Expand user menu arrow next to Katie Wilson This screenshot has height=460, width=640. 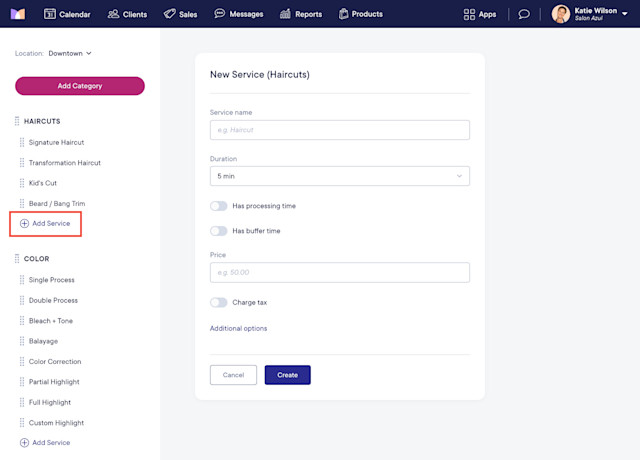click(624, 14)
